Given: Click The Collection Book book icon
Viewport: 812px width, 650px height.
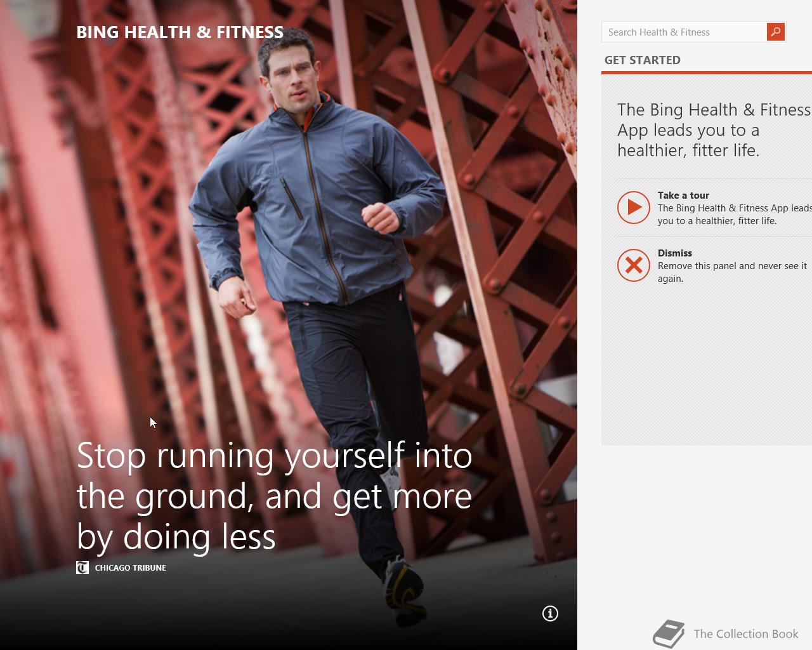Looking at the screenshot, I should coord(669,633).
